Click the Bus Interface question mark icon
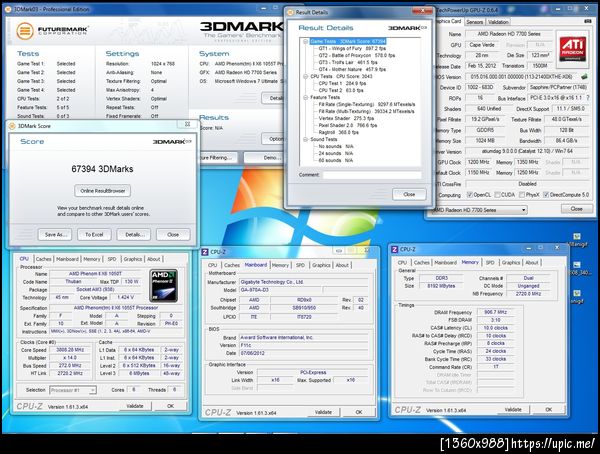Screen dimensions: 600x454 tap(588, 98)
